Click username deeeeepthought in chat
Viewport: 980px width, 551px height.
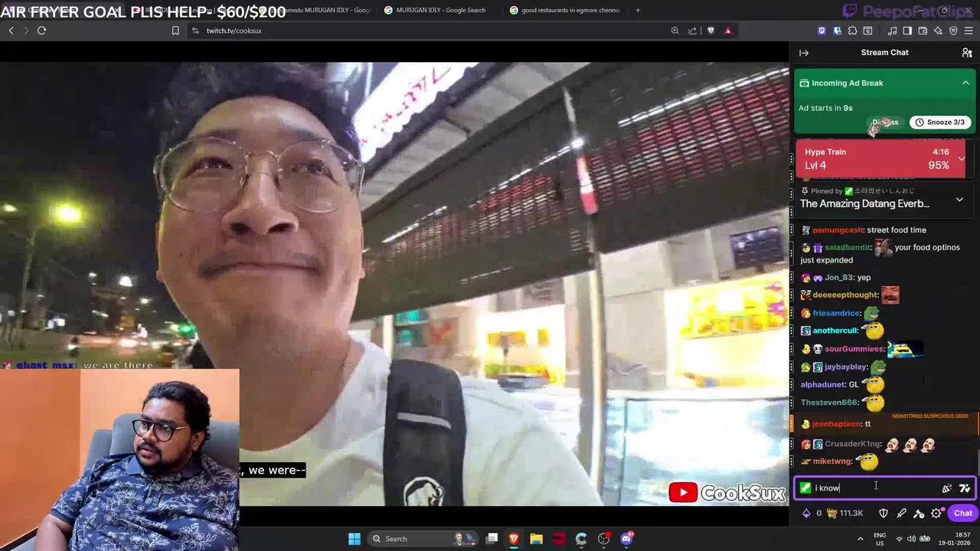845,295
